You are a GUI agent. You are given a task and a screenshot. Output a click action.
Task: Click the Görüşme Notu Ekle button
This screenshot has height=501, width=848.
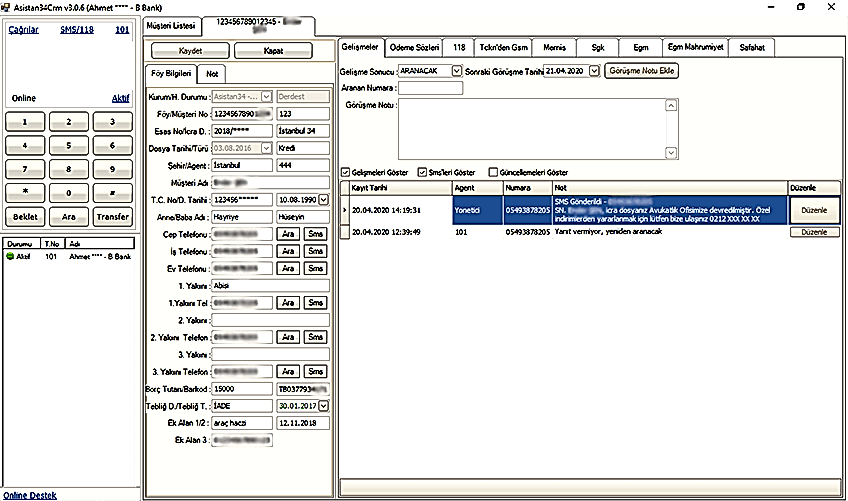tap(642, 71)
